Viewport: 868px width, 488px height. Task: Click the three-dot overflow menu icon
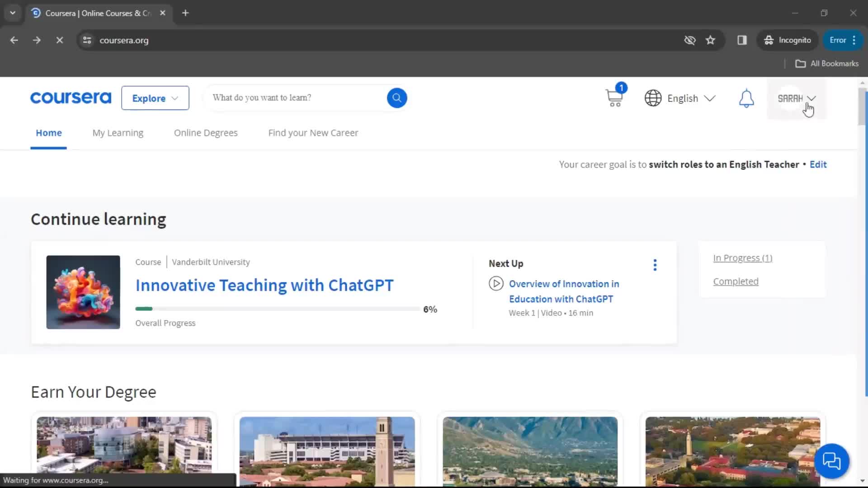pyautogui.click(x=655, y=264)
